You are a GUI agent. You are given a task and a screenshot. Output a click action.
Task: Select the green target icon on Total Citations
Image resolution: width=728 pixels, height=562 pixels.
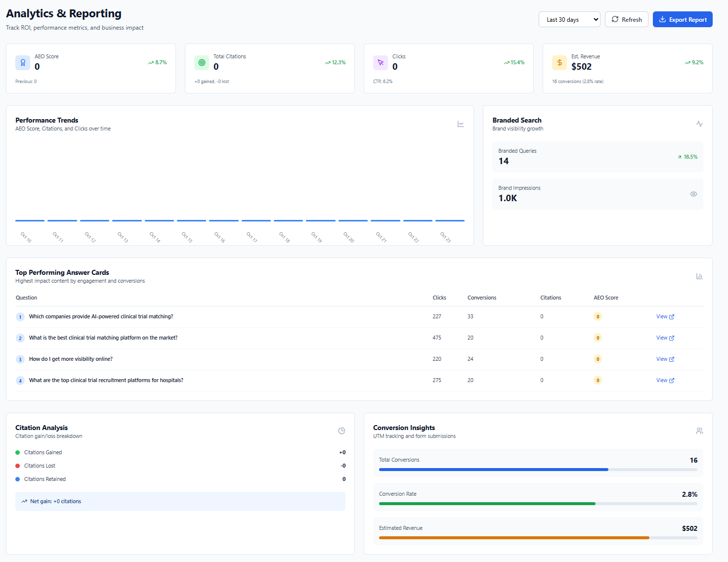202,63
